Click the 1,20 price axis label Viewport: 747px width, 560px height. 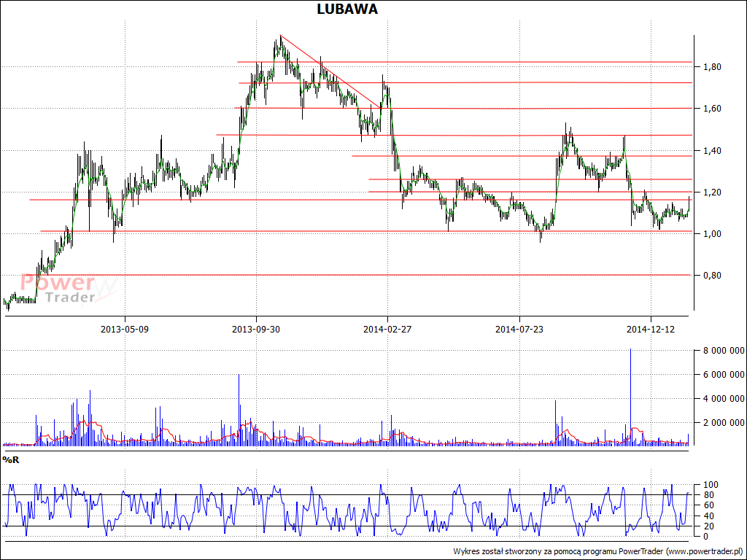point(712,192)
